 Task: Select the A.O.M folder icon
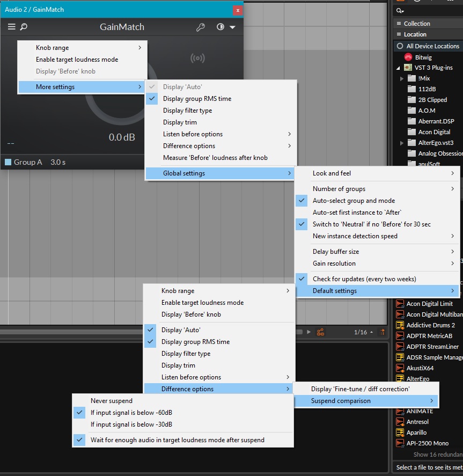pyautogui.click(x=411, y=110)
